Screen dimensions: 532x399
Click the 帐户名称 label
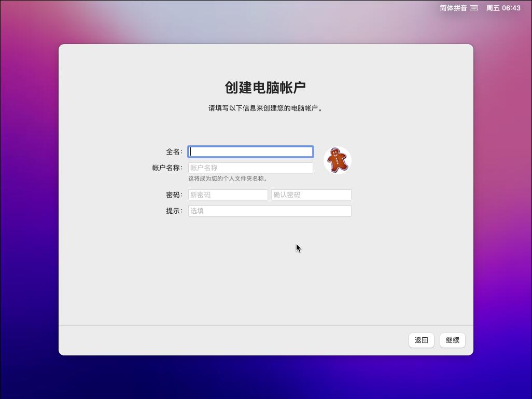point(168,168)
